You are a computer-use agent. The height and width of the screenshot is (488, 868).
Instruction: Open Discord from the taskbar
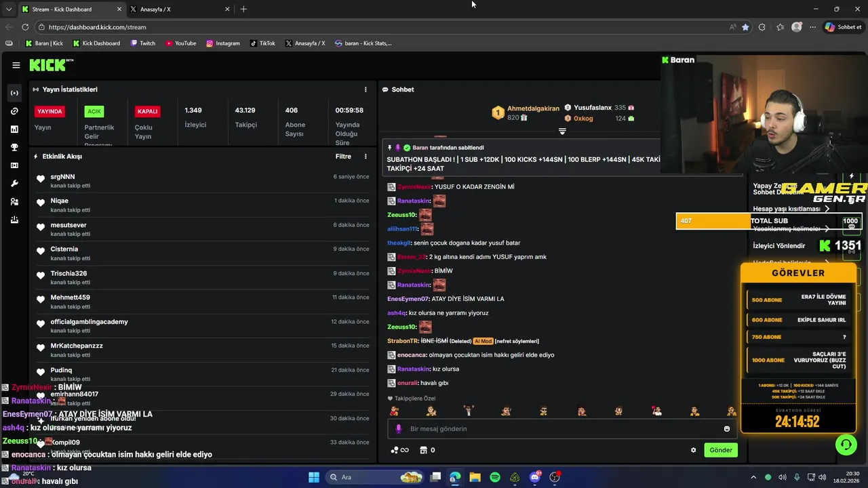click(x=535, y=477)
